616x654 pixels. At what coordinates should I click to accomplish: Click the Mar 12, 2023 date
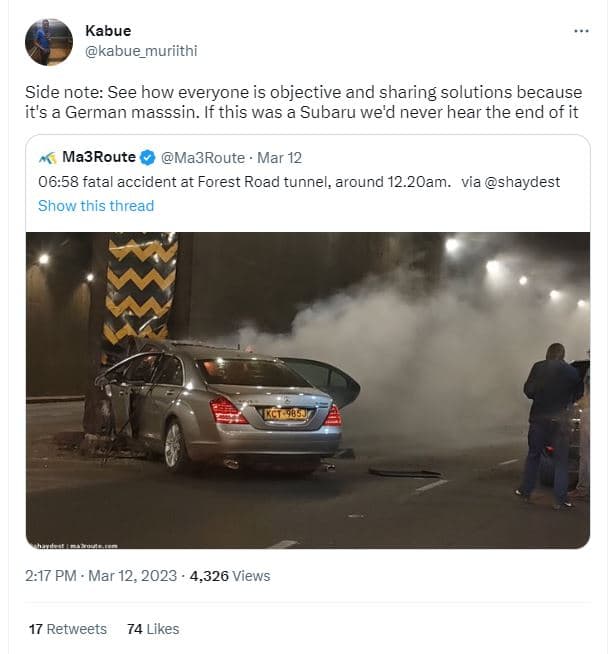tap(133, 576)
